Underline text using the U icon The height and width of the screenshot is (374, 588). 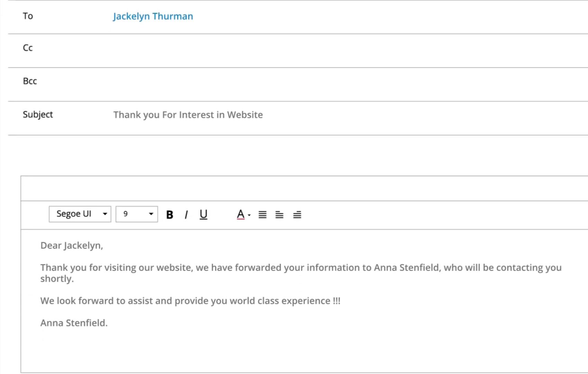click(x=203, y=215)
